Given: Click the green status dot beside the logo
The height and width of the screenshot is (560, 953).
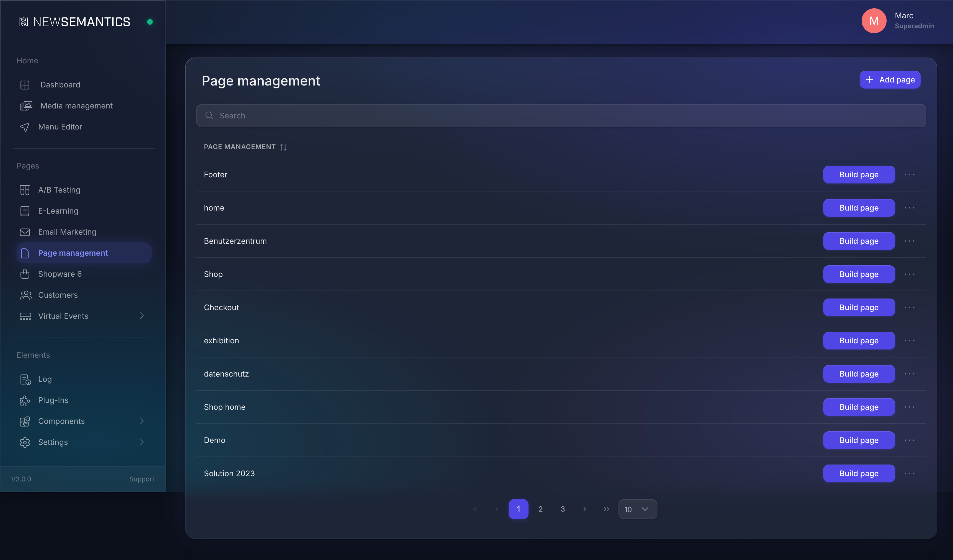Looking at the screenshot, I should click(150, 22).
